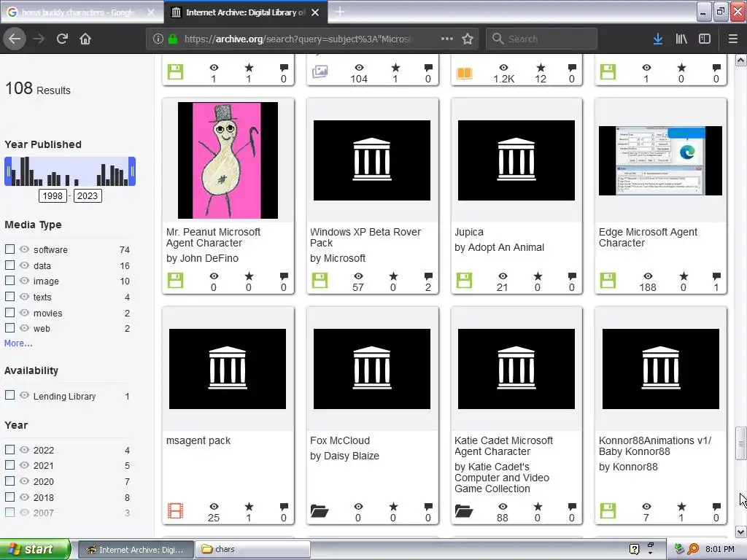Click image media icon on 104 views card
This screenshot has width=747, height=560.
point(320,72)
